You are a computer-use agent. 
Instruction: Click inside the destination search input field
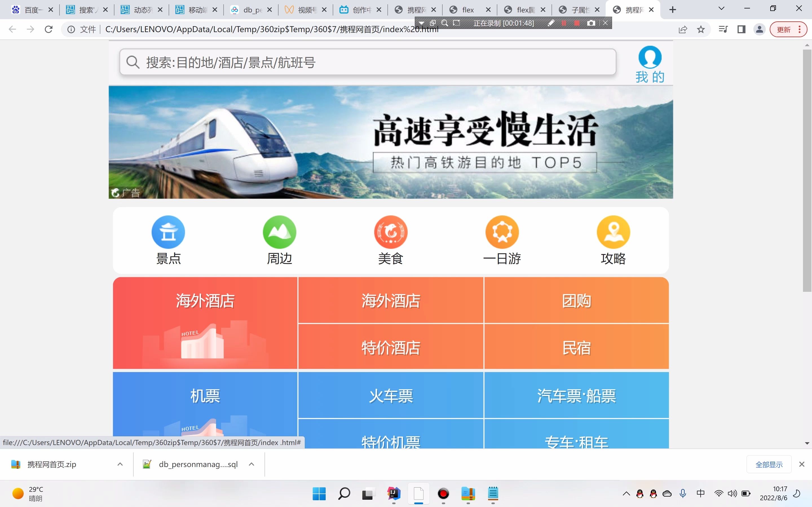point(336,62)
